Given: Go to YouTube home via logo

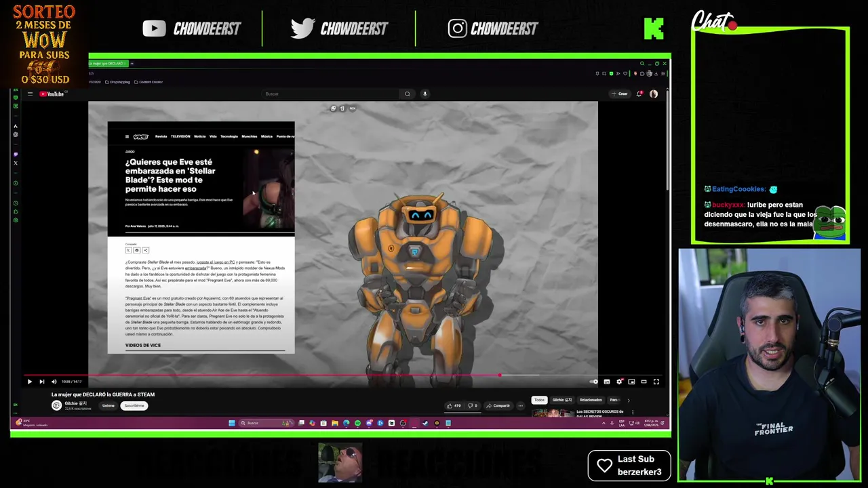Looking at the screenshot, I should pos(52,94).
